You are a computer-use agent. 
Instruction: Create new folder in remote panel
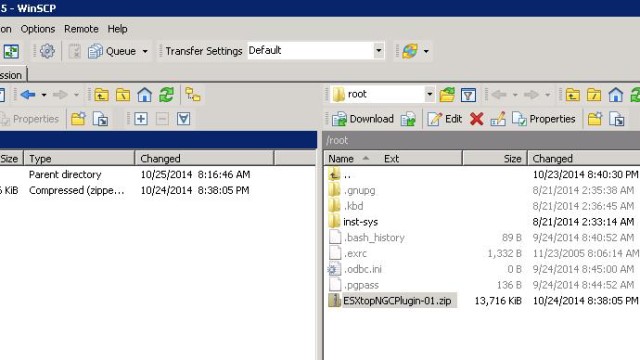click(x=595, y=119)
